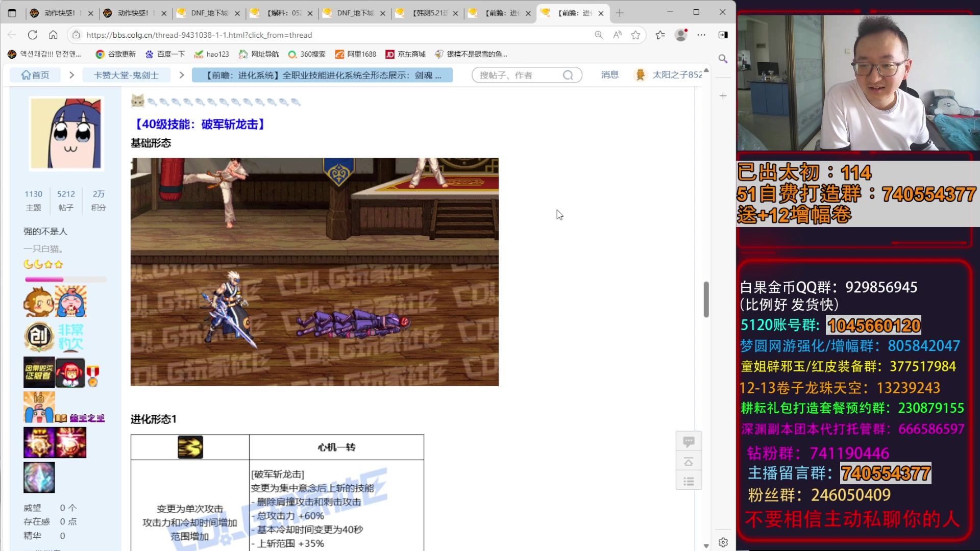The height and width of the screenshot is (551, 980).
Task: Click the monkey badge medal
Action: click(38, 302)
